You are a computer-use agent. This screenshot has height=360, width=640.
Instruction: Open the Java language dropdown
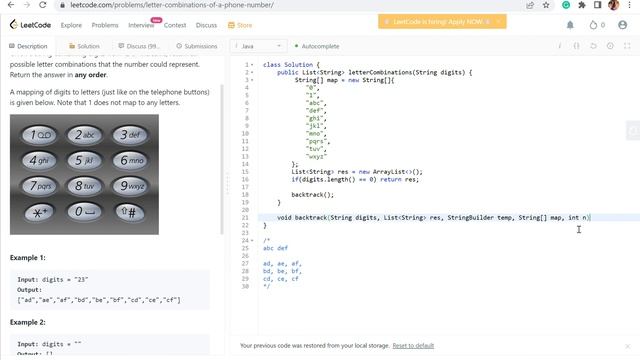click(x=258, y=46)
